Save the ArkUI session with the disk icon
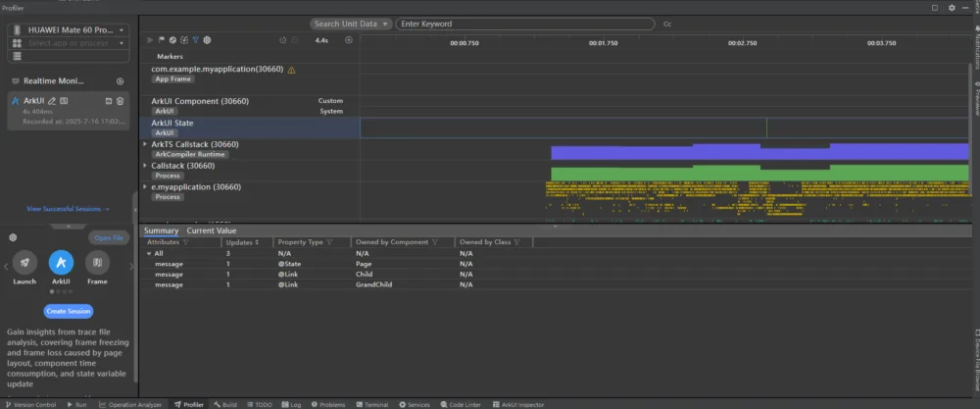This screenshot has height=409, width=980. pyautogui.click(x=109, y=101)
